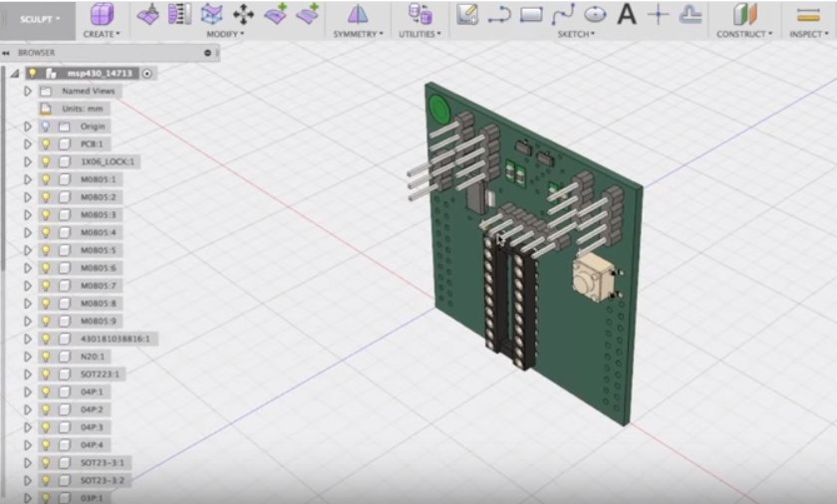Click the Insert Edge modify icon
837x504 pixels.
180,14
